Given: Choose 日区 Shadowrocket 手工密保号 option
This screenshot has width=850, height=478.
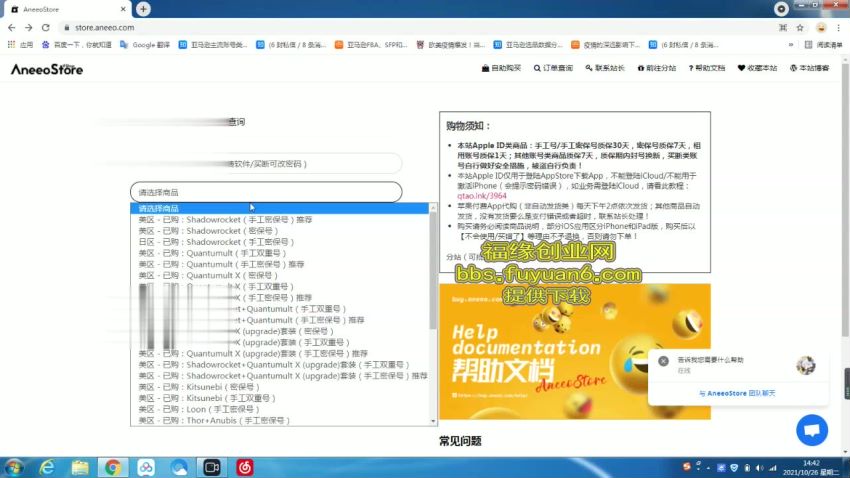Looking at the screenshot, I should tap(280, 242).
